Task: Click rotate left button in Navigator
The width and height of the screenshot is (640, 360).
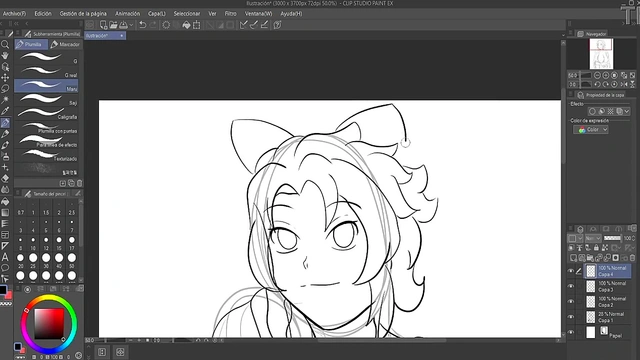Action: point(597,84)
